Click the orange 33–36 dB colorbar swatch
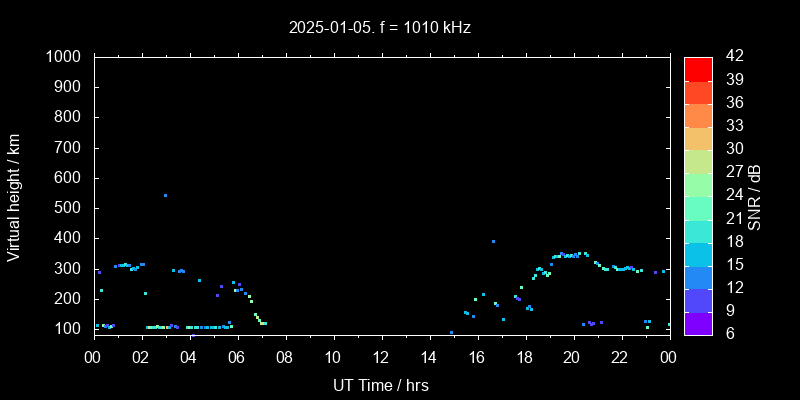This screenshot has width=800, height=400. click(698, 114)
